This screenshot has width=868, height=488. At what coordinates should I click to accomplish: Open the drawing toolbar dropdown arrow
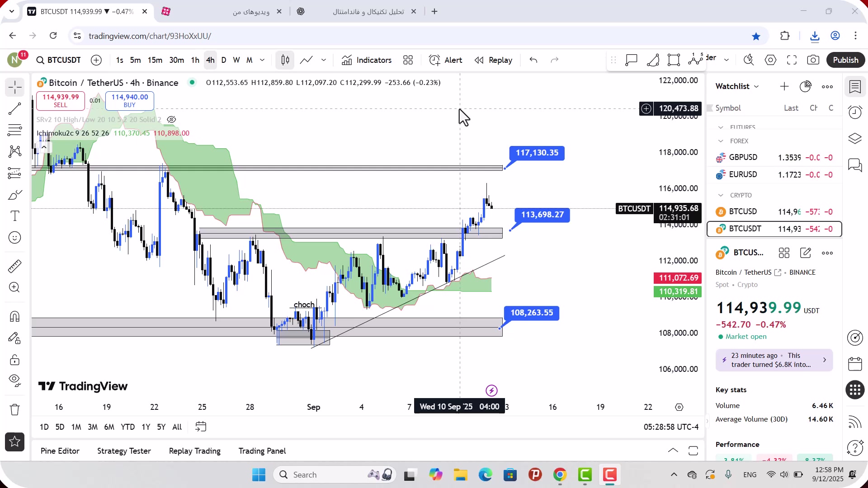[x=726, y=60]
